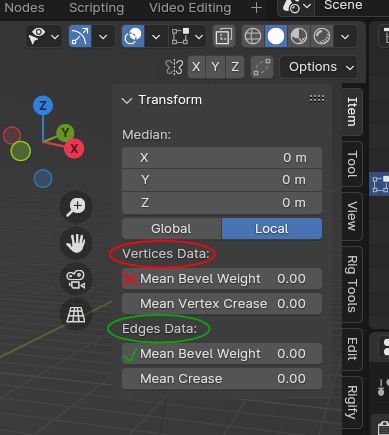The height and width of the screenshot is (435, 389).
Task: Expand the overlays dropdown arrow
Action: pos(156,36)
